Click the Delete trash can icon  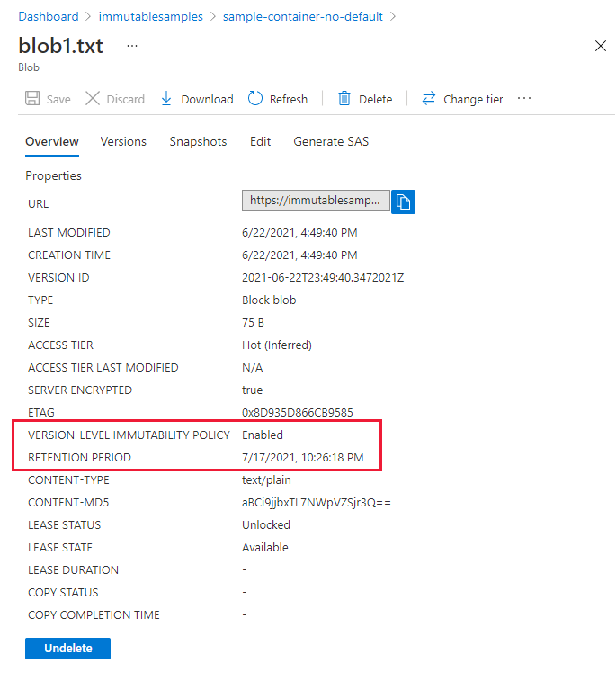(344, 99)
